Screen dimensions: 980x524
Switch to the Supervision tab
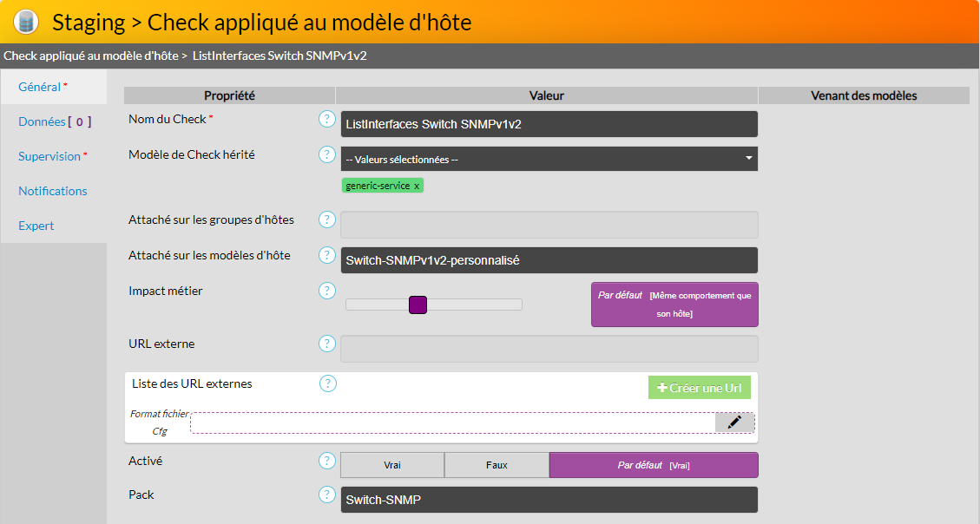(49, 156)
